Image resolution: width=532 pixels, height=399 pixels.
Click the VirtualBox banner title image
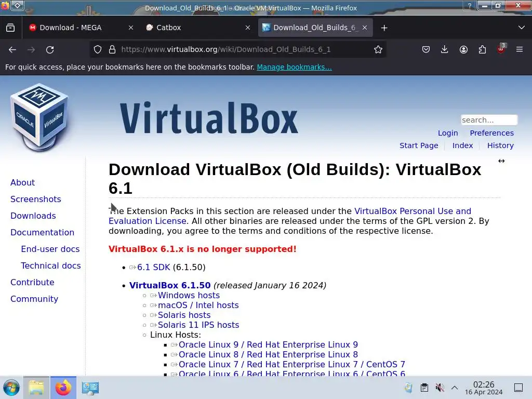[209, 117]
